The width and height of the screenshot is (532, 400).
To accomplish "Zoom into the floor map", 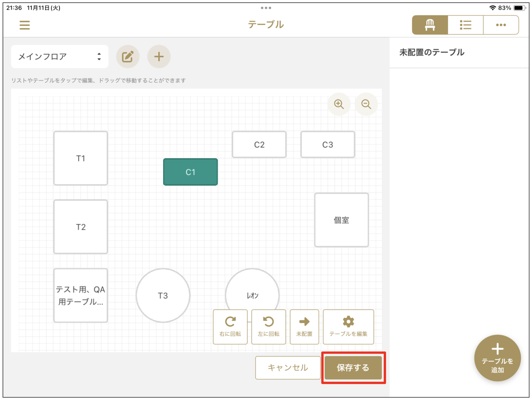I will [339, 104].
